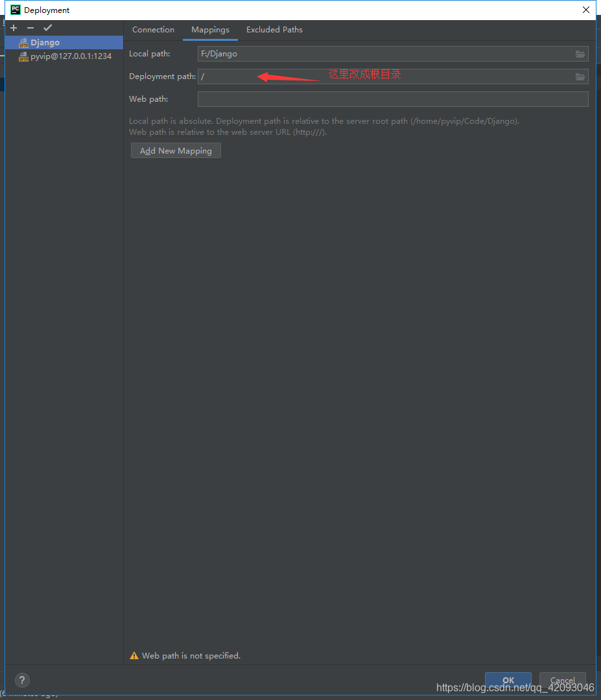Viewport: 601px width, 700px height.
Task: Mark server as default with checkmark icon
Action: (x=48, y=28)
